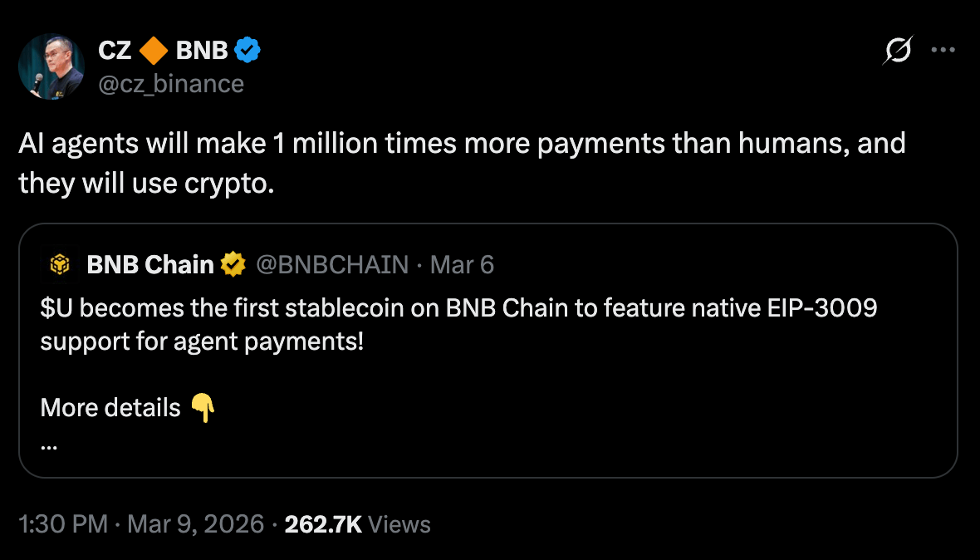Click the orange diamond emoji in the name
Viewport: 980px width, 560px height.
[x=154, y=51]
